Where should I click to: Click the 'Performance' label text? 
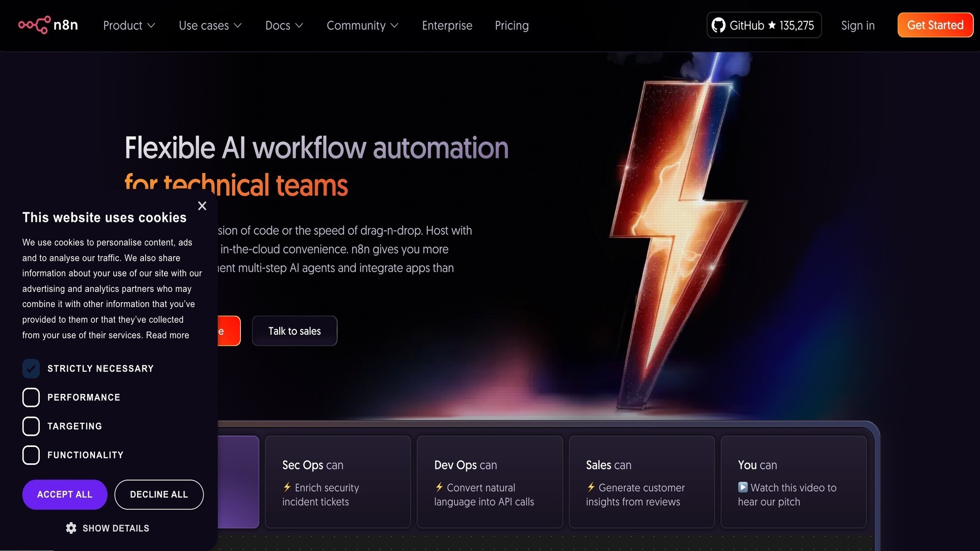click(84, 397)
